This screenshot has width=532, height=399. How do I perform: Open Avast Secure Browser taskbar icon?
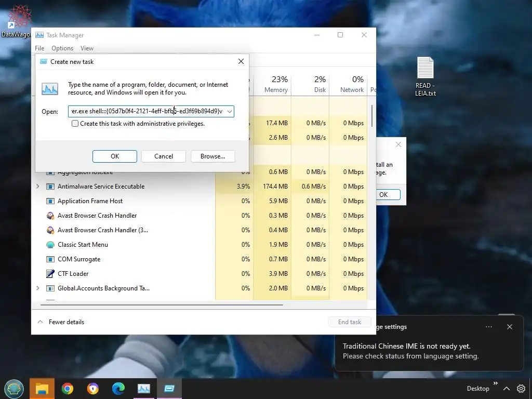93,389
